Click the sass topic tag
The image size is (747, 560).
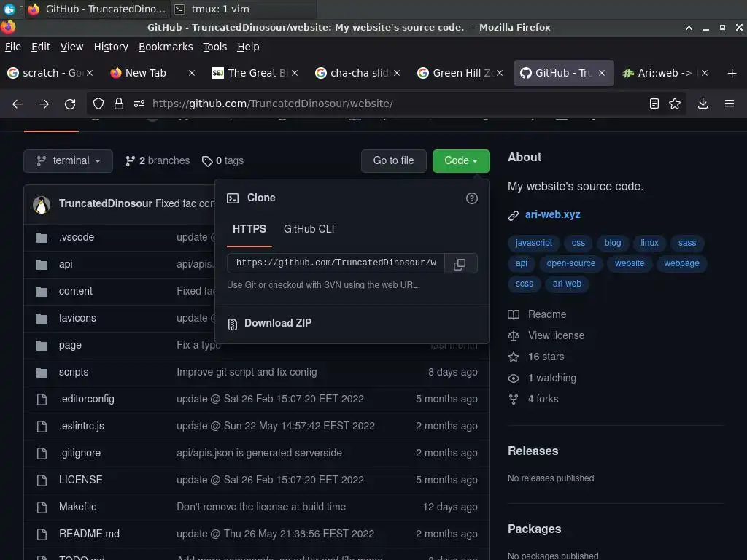687,243
